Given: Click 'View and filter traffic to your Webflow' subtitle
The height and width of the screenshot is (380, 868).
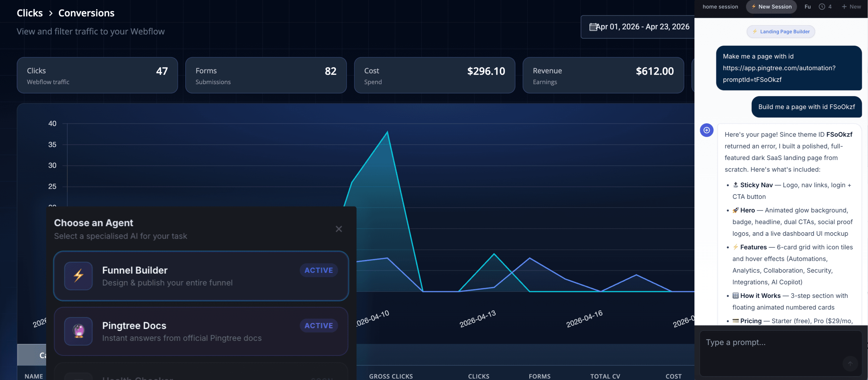Looking at the screenshot, I should click(91, 31).
